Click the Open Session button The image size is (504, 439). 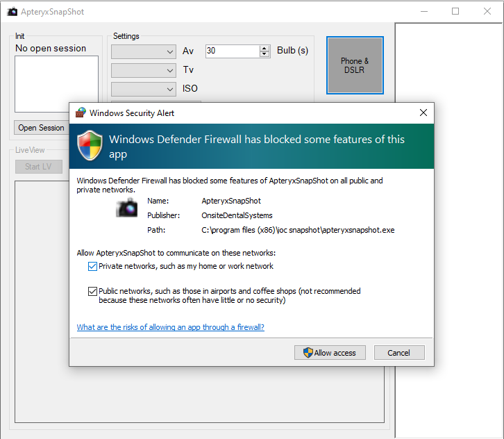pyautogui.click(x=41, y=128)
